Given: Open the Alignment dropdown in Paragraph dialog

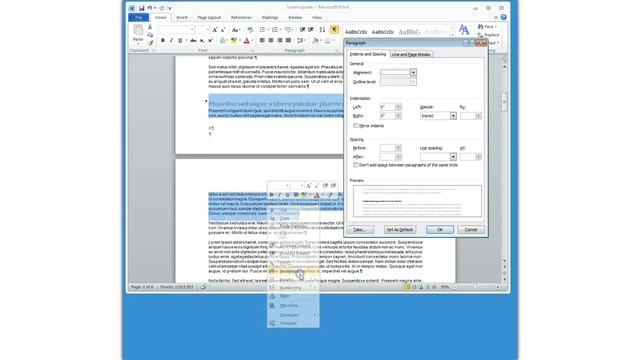Looking at the screenshot, I should [413, 73].
